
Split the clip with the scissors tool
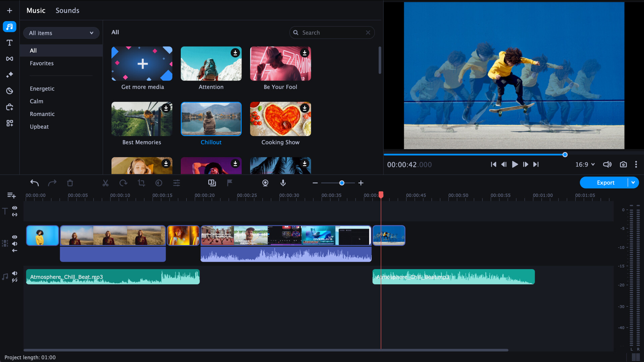105,183
